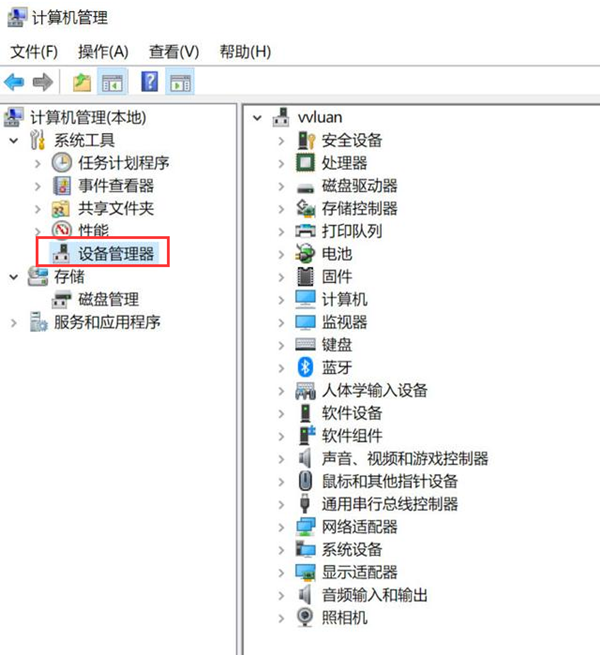Expand the 网络适配器 device category
Viewport: 600px width, 655px height.
tap(281, 527)
